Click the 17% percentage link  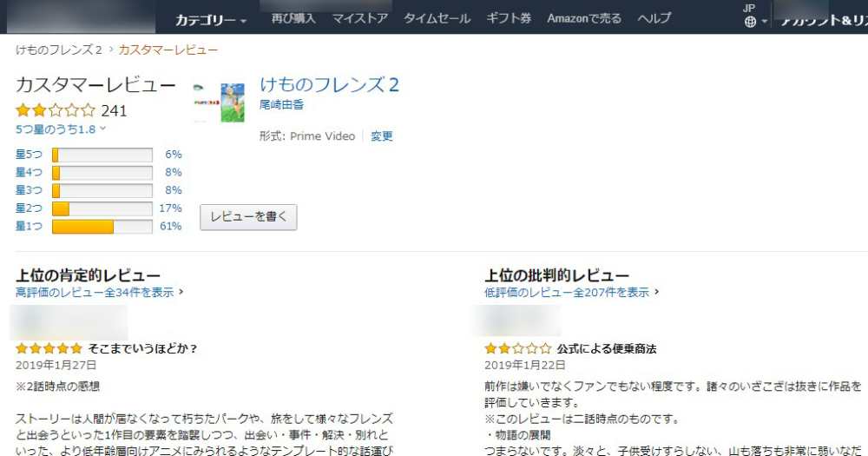(x=170, y=208)
